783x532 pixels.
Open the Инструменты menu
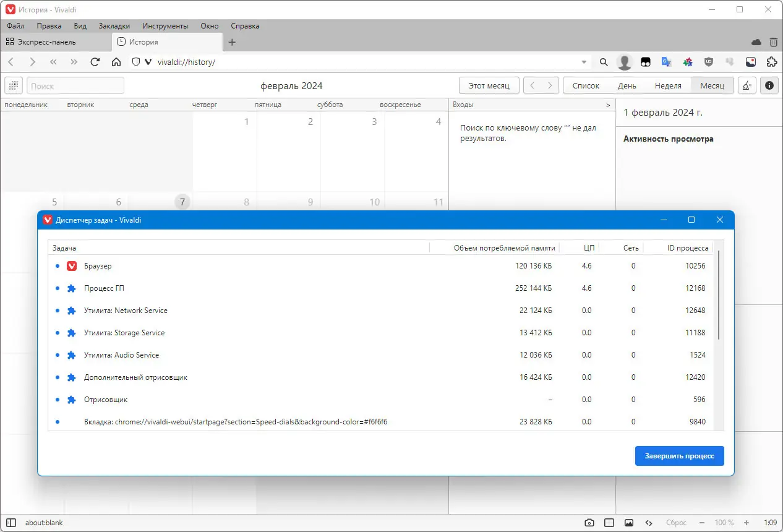tap(165, 26)
